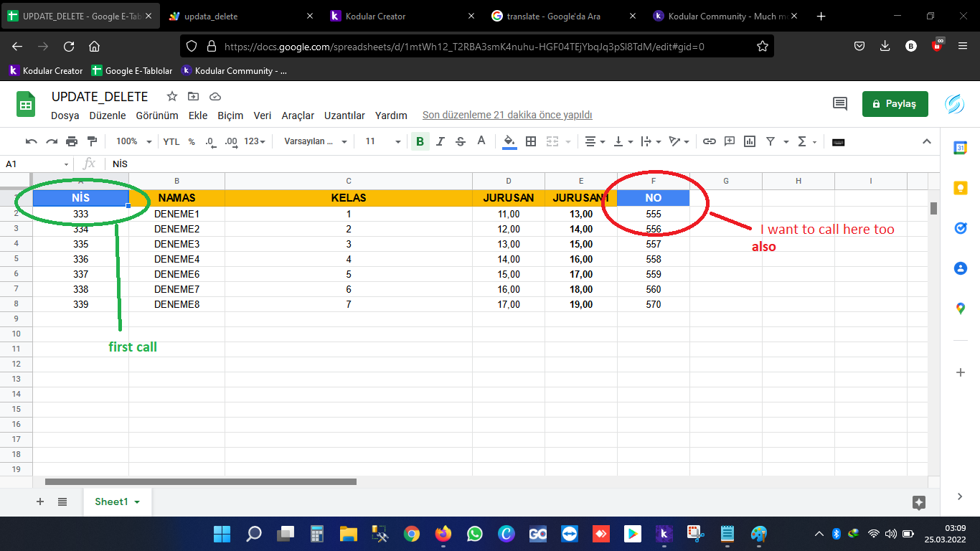Open Google Keep in the side panel
The width and height of the screenshot is (980, 551).
961,188
